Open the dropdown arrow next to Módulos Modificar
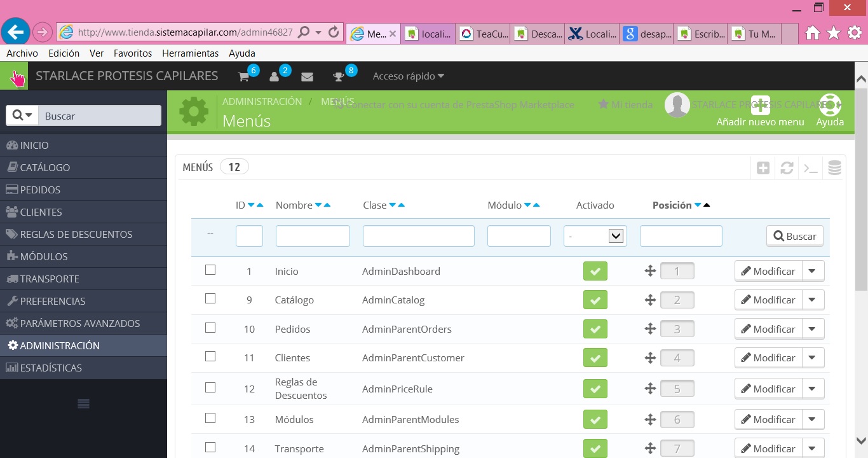Viewport: 868px width, 458px height. [813, 419]
